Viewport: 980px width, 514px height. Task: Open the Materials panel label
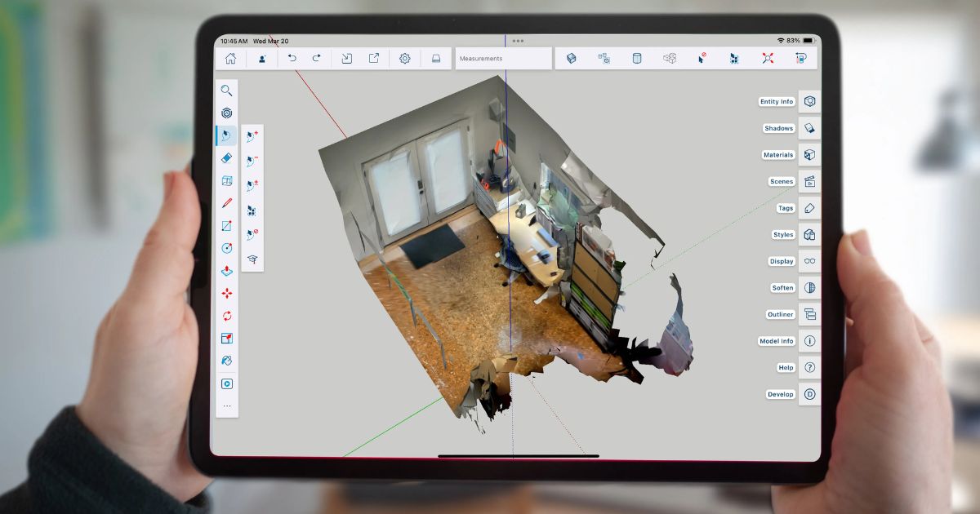coord(778,155)
